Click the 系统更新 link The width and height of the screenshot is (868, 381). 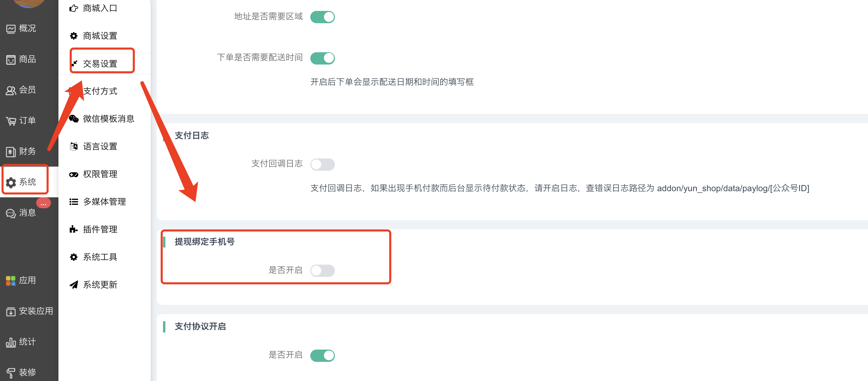click(100, 285)
